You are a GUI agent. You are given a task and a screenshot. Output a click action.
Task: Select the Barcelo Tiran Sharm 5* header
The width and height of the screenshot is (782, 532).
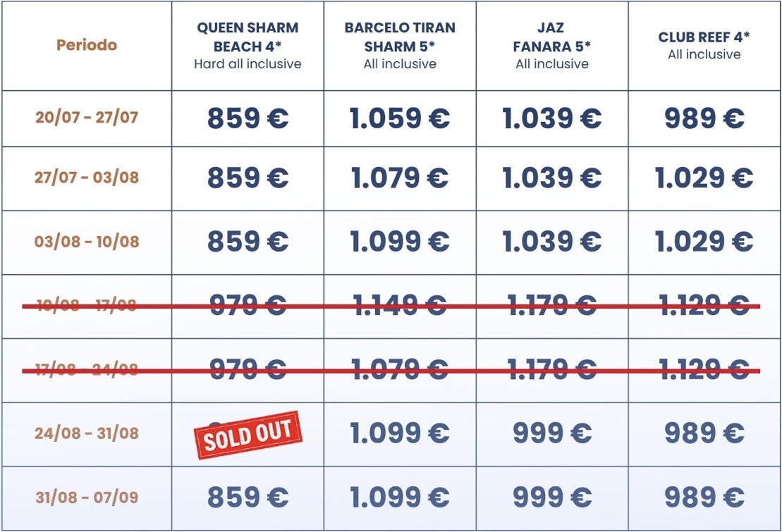(400, 45)
